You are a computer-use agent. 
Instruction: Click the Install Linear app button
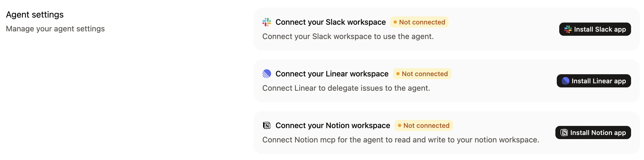click(x=594, y=81)
